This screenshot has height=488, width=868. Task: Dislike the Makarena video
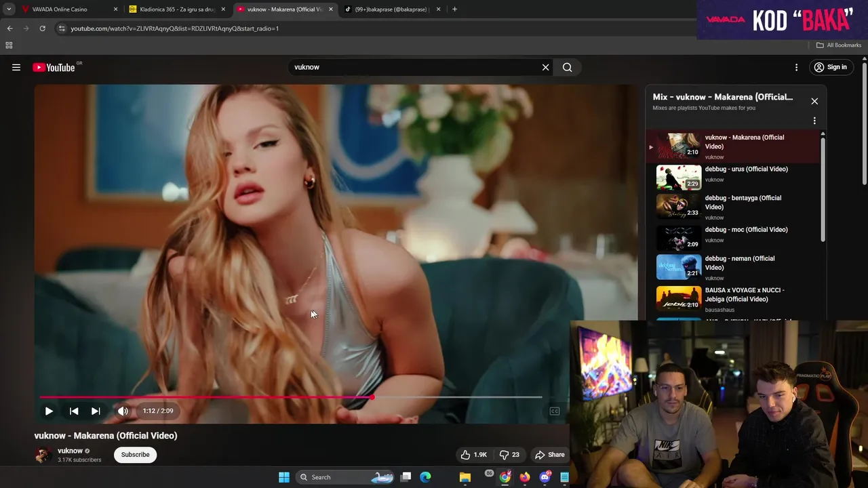[x=509, y=455]
